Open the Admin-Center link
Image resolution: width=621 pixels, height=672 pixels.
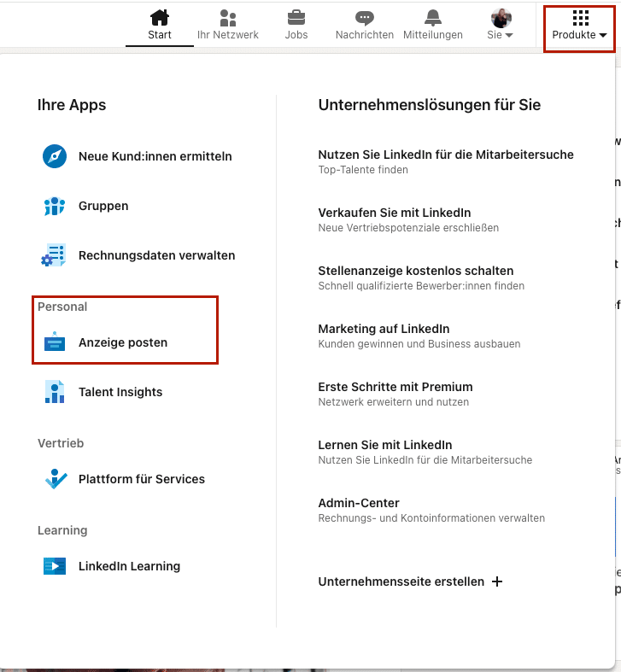point(359,503)
